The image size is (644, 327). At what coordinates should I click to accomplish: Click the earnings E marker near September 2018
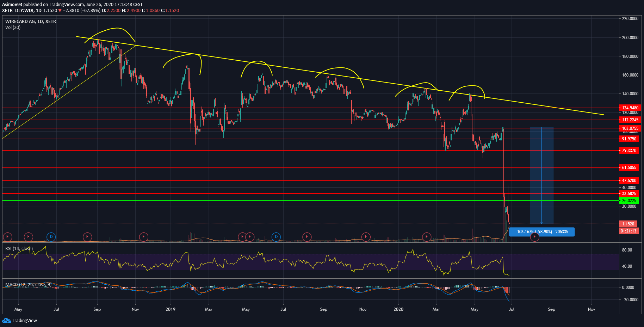pyautogui.click(x=87, y=237)
